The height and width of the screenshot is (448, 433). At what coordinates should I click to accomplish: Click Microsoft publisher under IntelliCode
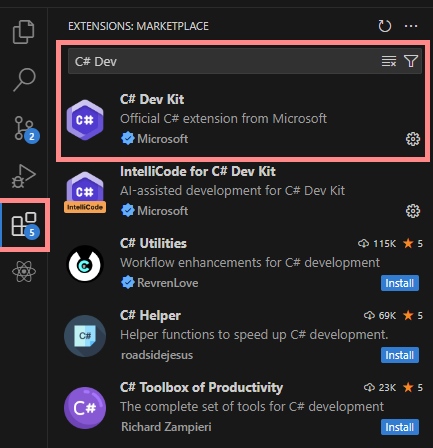tap(163, 211)
